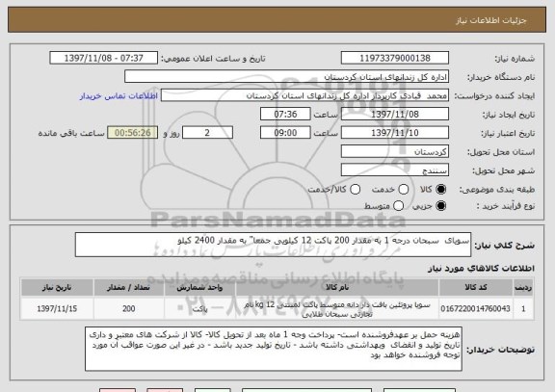The width and height of the screenshot is (555, 392).
Task: Click the validity time field 09:00
Action: click(x=285, y=133)
